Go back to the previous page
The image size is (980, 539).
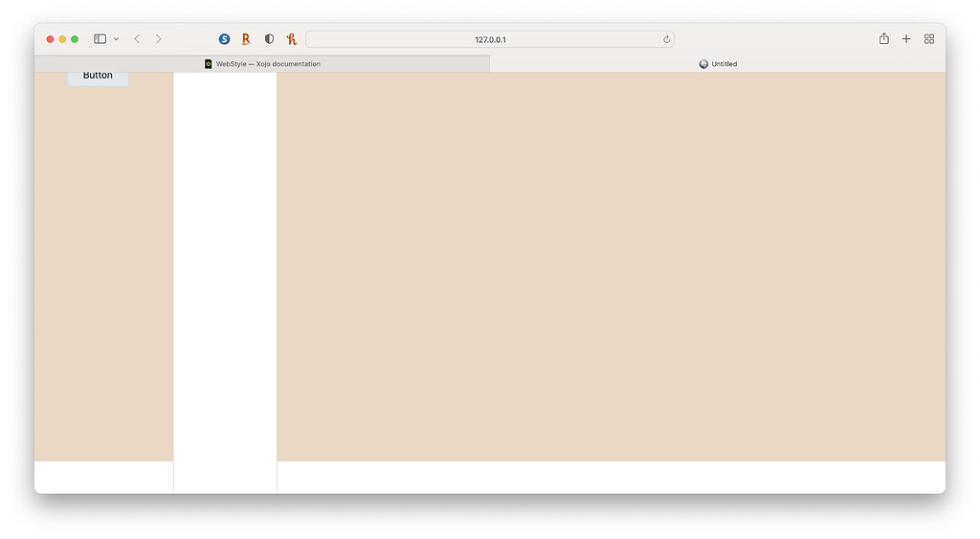(137, 38)
